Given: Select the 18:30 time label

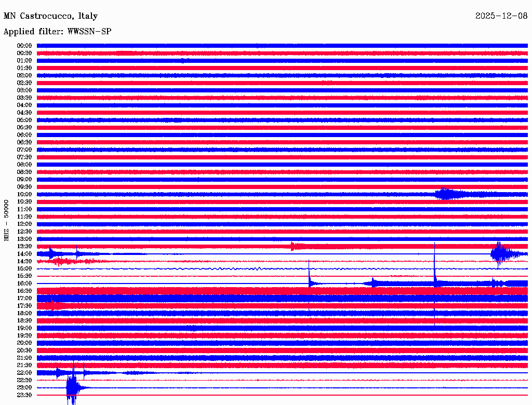Looking at the screenshot, I should click(x=24, y=320).
